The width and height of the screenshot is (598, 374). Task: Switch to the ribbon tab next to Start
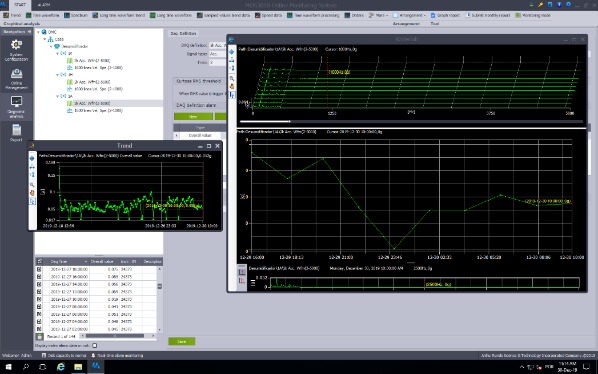click(x=43, y=5)
